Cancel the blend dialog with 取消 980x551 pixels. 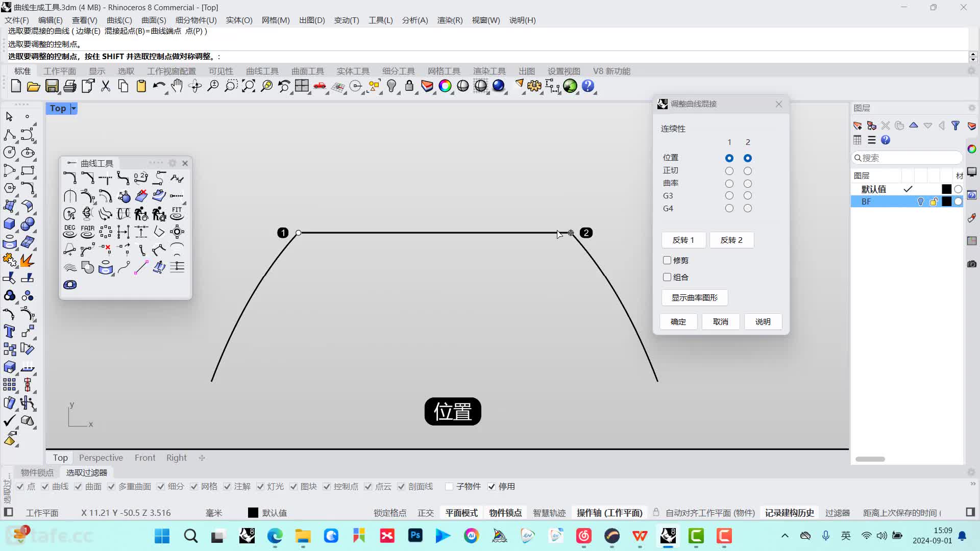point(721,322)
